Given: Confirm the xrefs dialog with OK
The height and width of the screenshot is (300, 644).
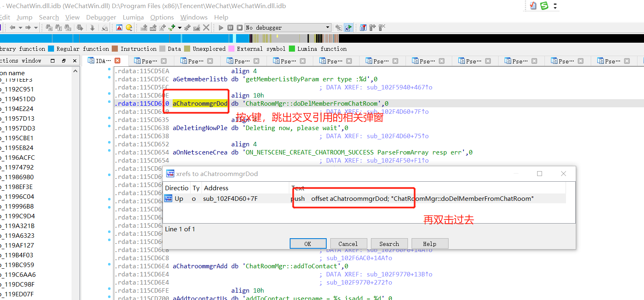Looking at the screenshot, I should click(308, 243).
